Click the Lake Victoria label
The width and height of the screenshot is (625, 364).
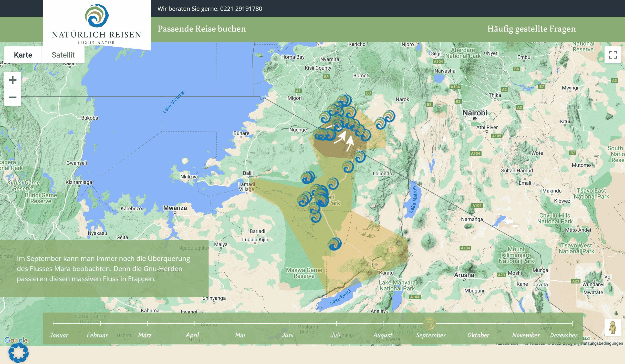173,102
